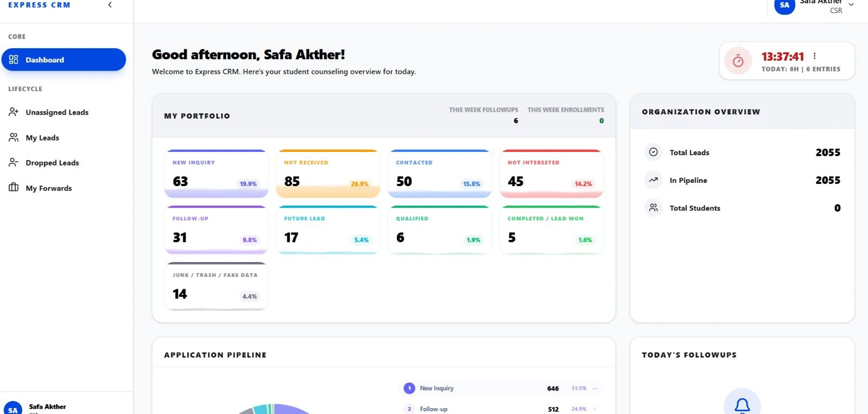
Task: Click the Total Leads checkmark icon
Action: (653, 152)
